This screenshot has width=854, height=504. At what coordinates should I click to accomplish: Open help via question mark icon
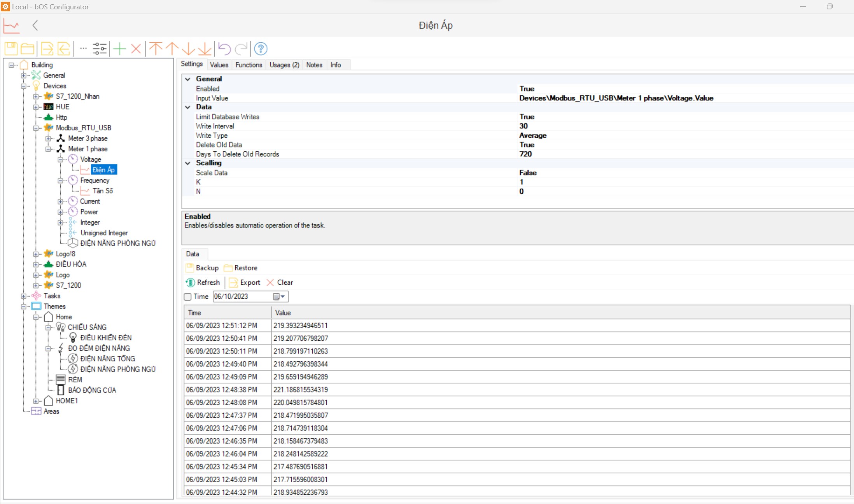261,49
